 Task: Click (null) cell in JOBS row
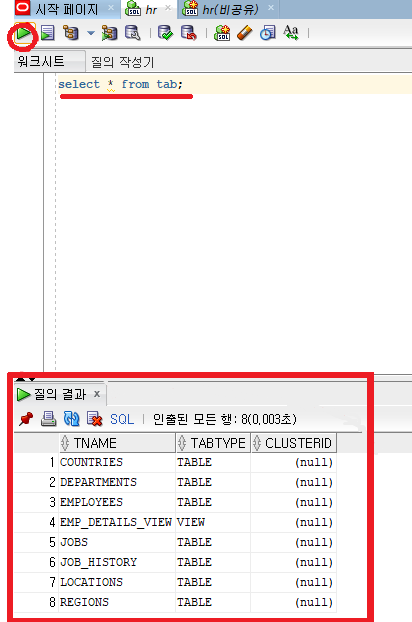click(x=294, y=542)
